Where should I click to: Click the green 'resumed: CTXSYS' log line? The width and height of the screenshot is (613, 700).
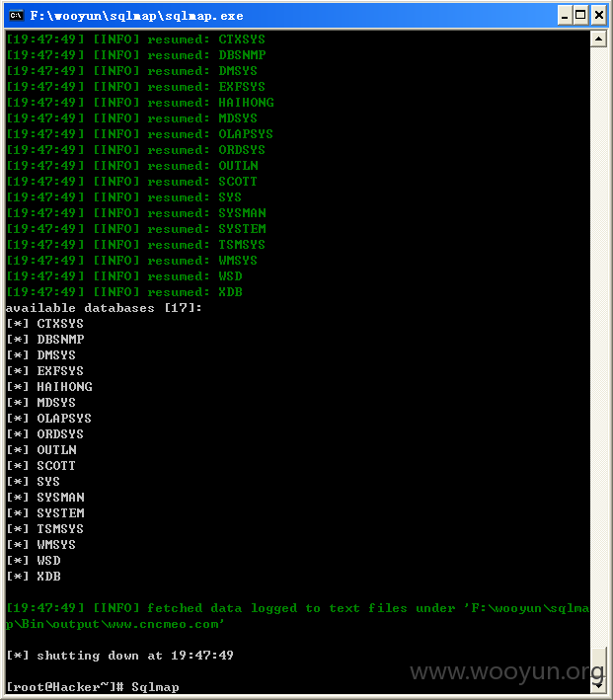point(135,39)
